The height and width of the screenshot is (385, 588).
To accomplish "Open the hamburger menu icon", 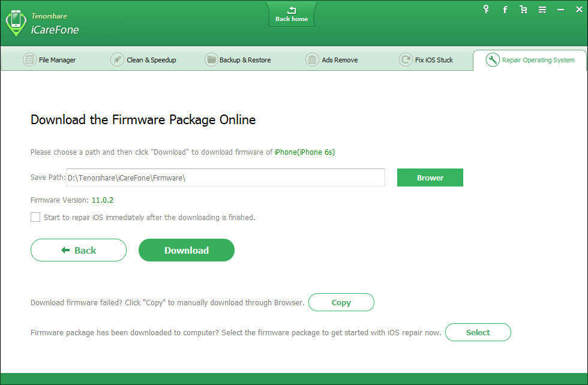I will click(x=542, y=10).
